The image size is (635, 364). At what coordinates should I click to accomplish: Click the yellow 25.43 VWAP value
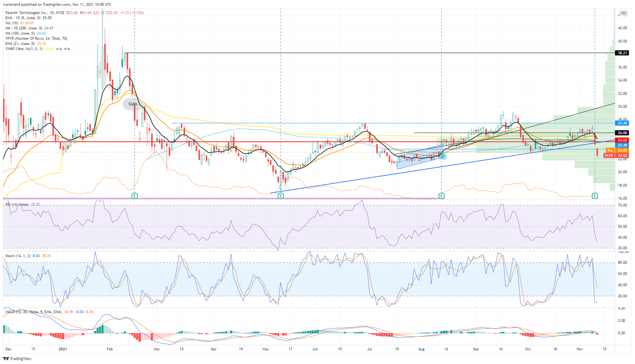(49, 49)
